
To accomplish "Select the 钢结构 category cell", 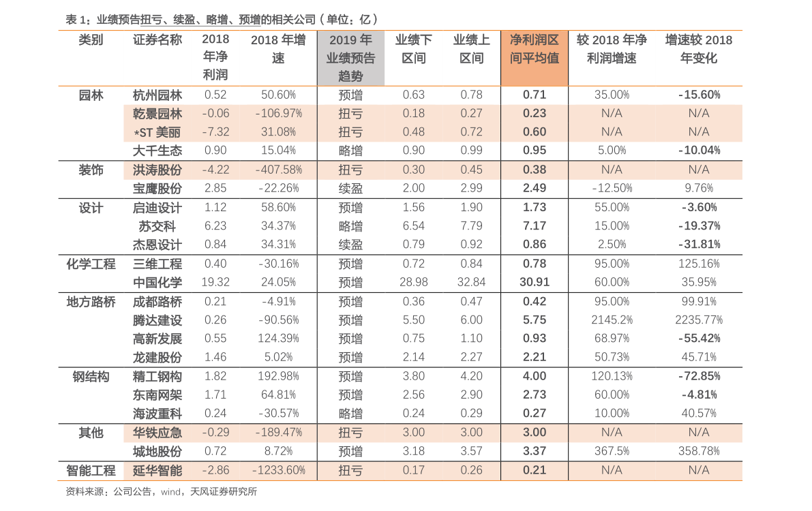I will (x=91, y=377).
